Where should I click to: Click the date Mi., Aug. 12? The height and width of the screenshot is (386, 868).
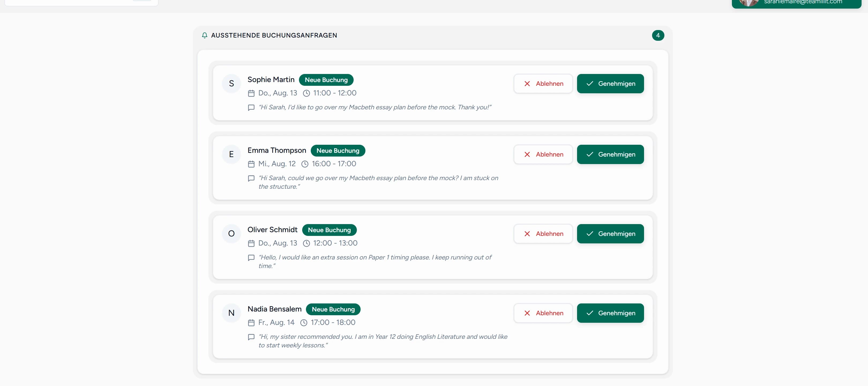277,164
